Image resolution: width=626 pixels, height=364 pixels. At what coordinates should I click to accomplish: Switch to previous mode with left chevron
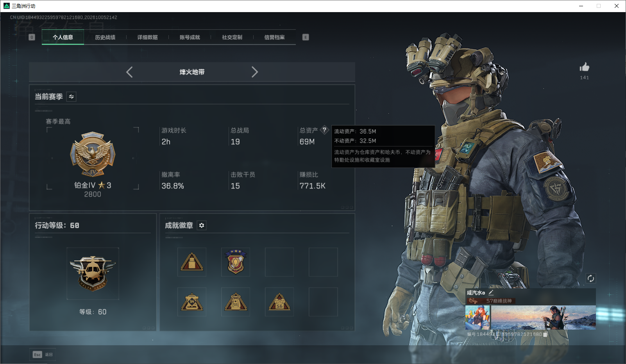[129, 72]
